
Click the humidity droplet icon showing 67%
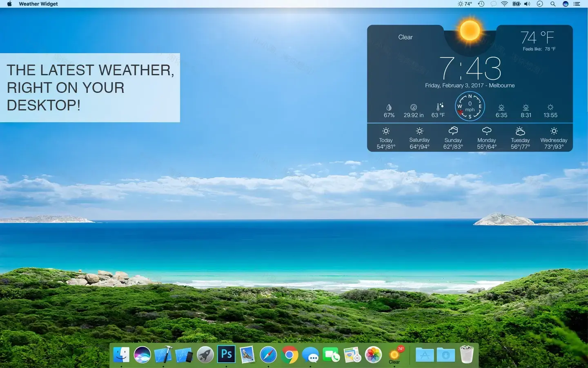pos(389,107)
